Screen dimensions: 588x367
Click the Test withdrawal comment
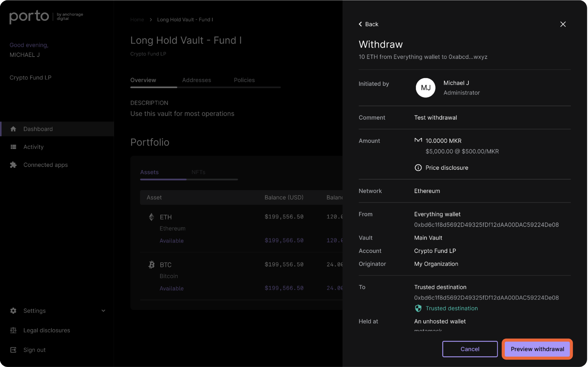[x=435, y=117]
